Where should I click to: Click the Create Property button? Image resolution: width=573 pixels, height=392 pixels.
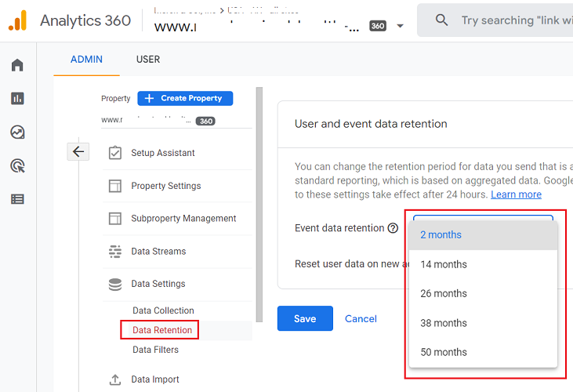[185, 98]
